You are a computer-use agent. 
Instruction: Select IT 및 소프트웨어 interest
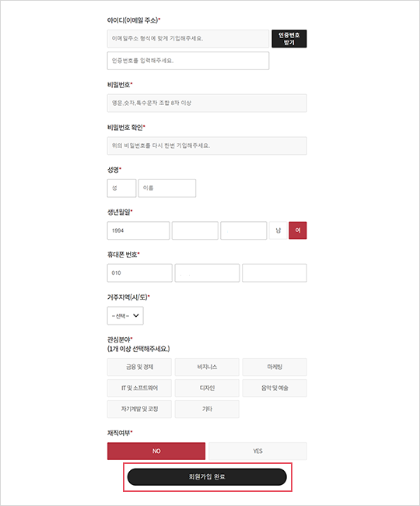pyautogui.click(x=139, y=388)
